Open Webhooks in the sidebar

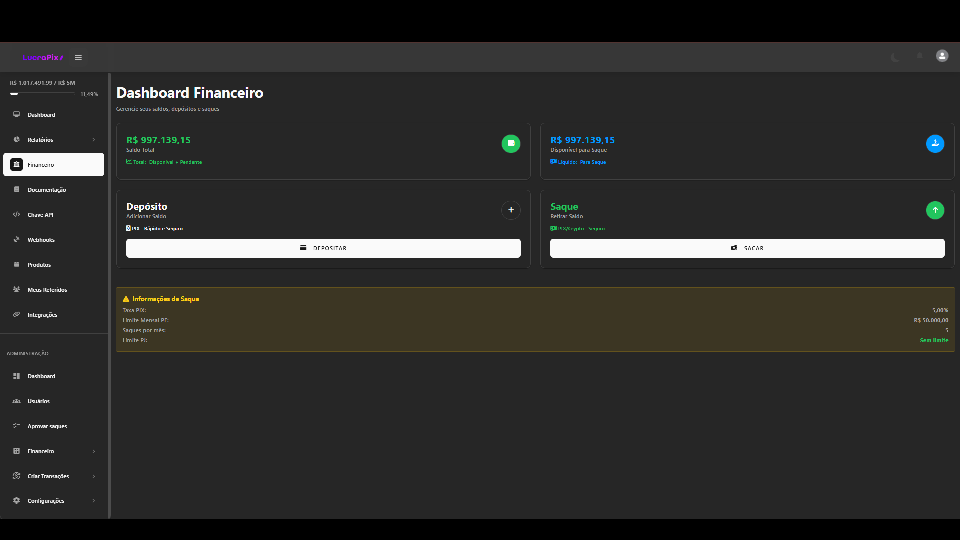click(40, 240)
